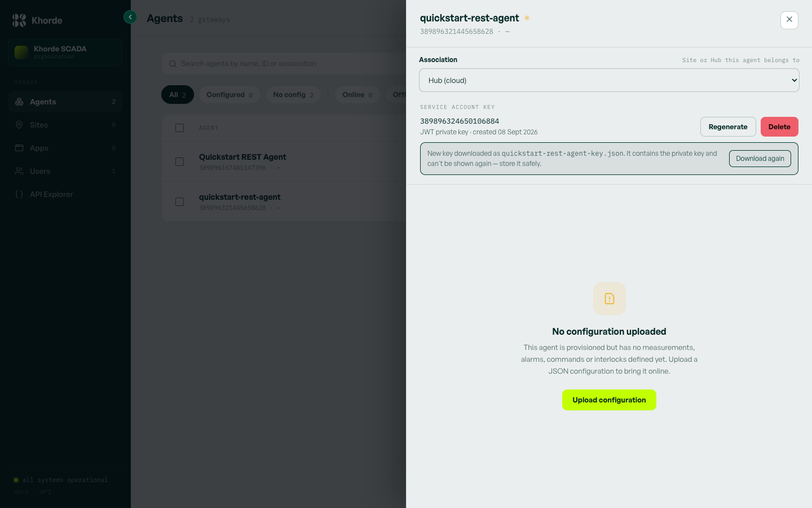Open Sites in the sidebar
812x508 pixels.
pyautogui.click(x=65, y=125)
